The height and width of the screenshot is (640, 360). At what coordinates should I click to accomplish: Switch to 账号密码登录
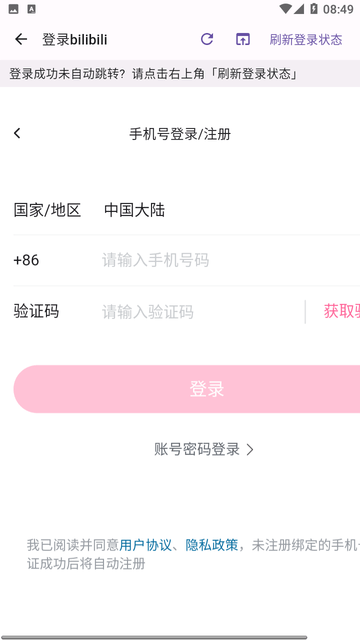[x=204, y=449]
